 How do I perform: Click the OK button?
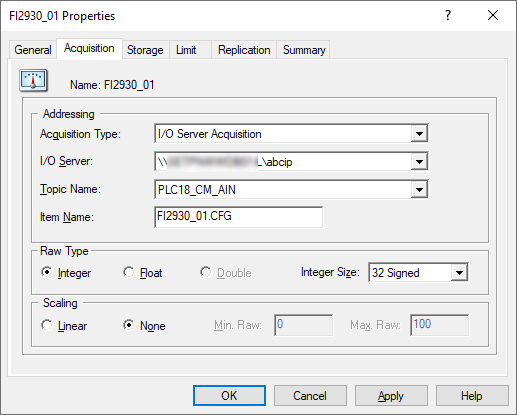point(229,396)
